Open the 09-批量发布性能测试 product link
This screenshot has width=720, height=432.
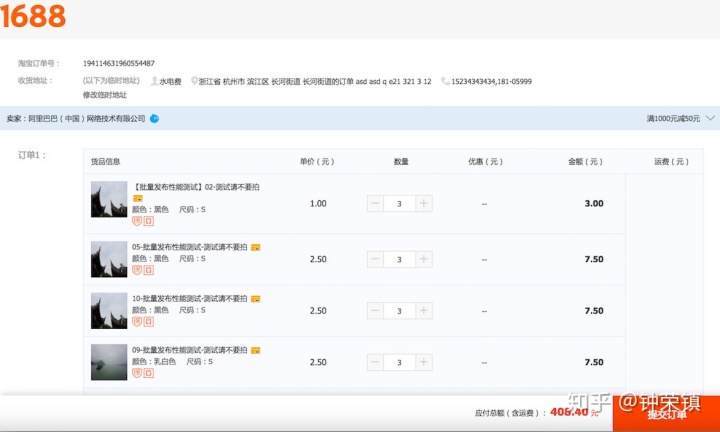190,350
